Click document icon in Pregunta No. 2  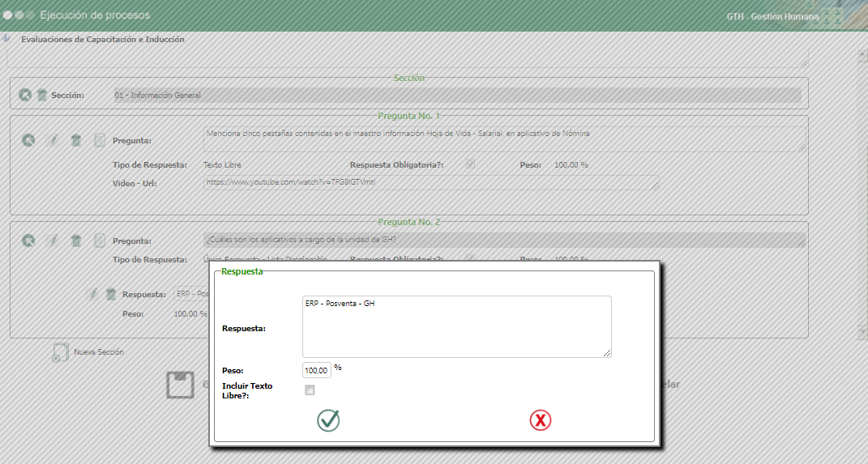100,241
